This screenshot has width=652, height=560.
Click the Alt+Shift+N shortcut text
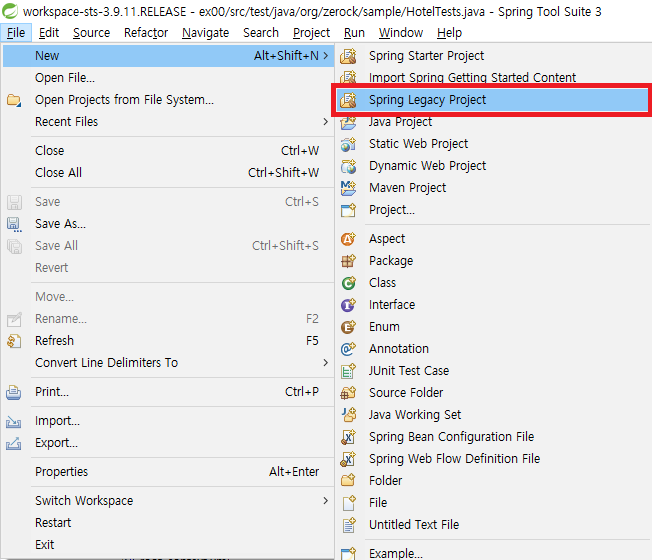286,56
